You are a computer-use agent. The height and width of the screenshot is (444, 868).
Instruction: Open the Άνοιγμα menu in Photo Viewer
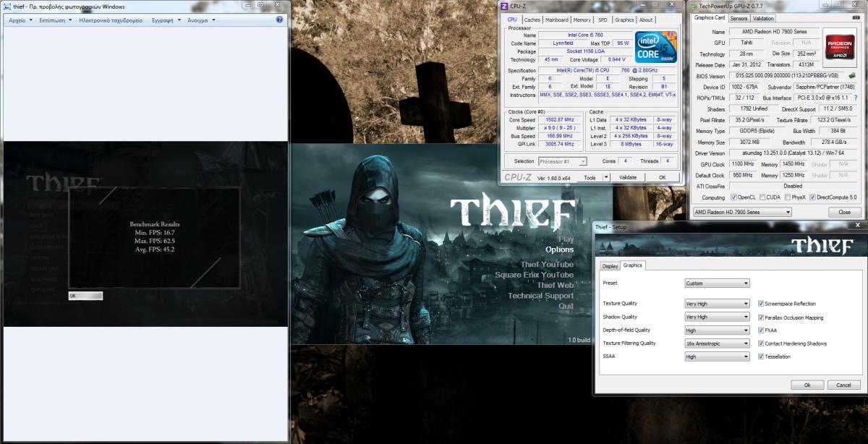(x=200, y=20)
